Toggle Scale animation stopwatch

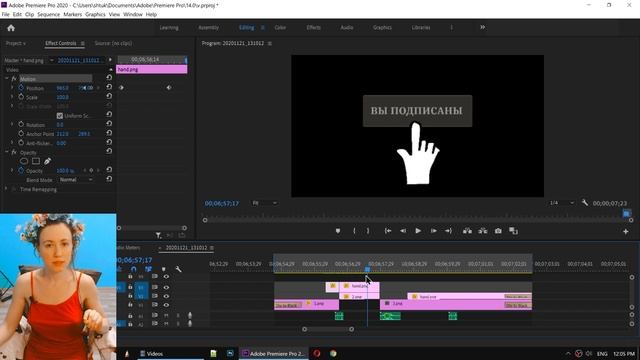pos(21,97)
